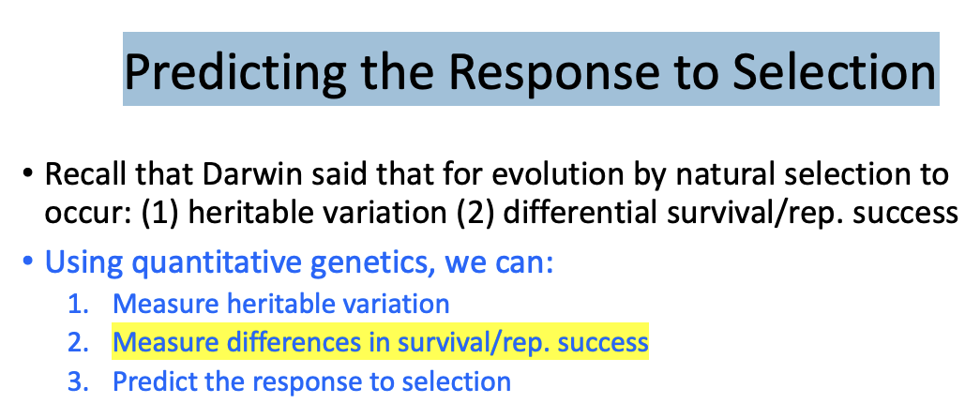Click '(2) differential survival/rep. success' text

[x=707, y=213]
